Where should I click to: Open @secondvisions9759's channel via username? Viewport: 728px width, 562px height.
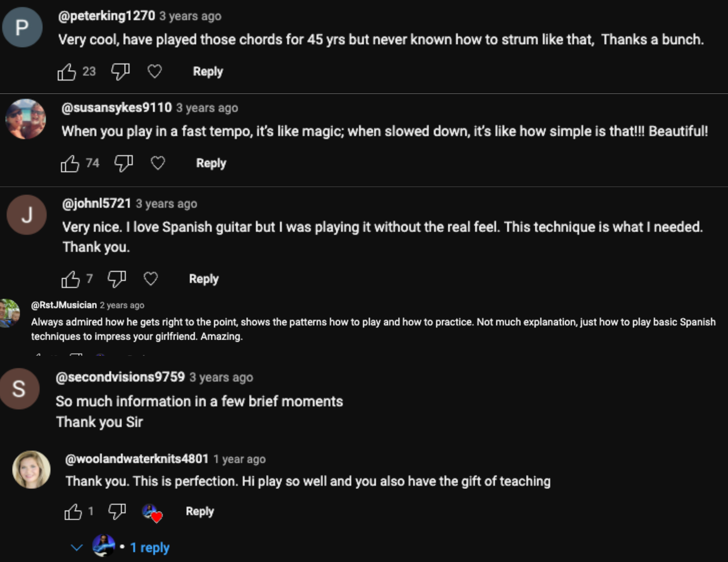point(120,377)
